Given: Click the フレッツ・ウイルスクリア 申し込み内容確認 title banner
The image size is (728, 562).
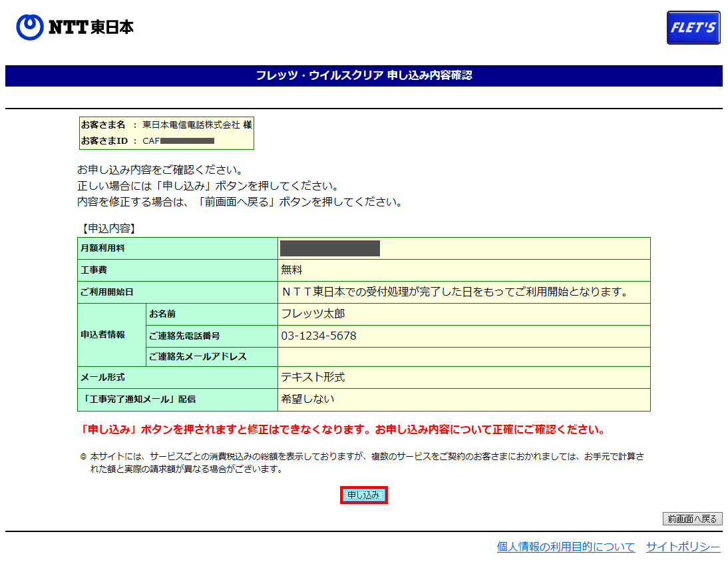Looking at the screenshot, I should (363, 76).
